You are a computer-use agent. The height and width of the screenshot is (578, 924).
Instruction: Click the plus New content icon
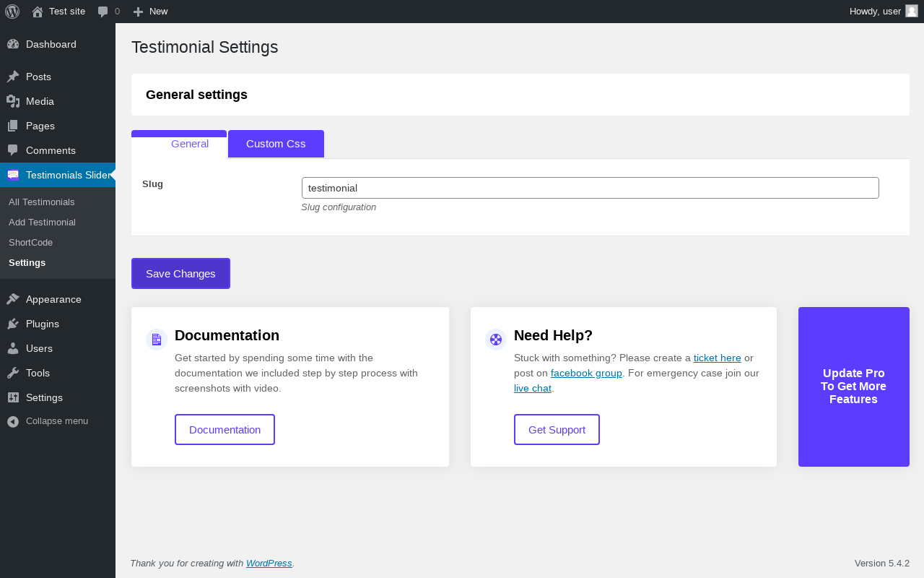139,12
